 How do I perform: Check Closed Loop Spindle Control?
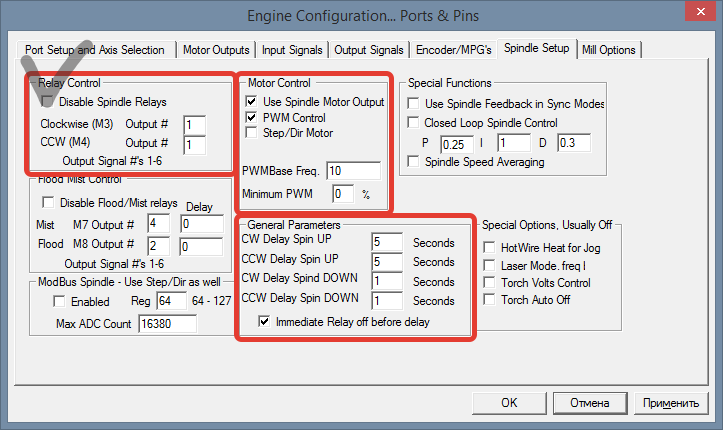[x=414, y=123]
